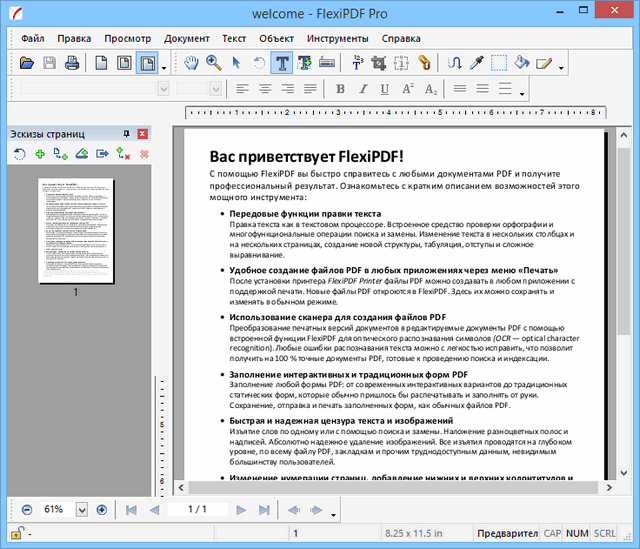This screenshot has width=640, height=549.
Task: Select the Text Plus tool
Action: 304,63
